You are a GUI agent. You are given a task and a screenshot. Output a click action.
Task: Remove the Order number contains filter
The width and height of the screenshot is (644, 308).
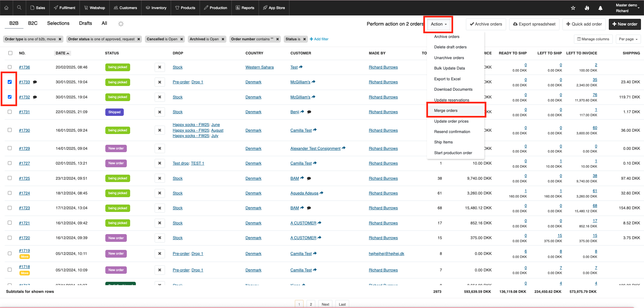coord(277,39)
